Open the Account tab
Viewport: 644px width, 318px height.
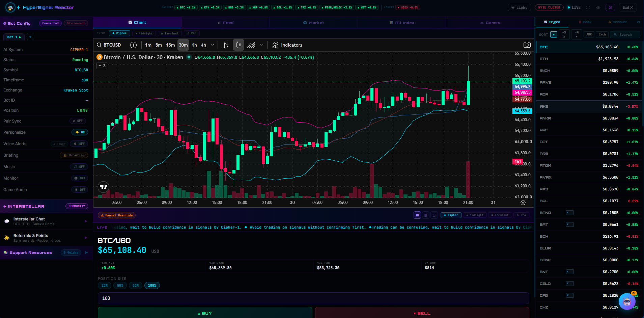pos(617,22)
